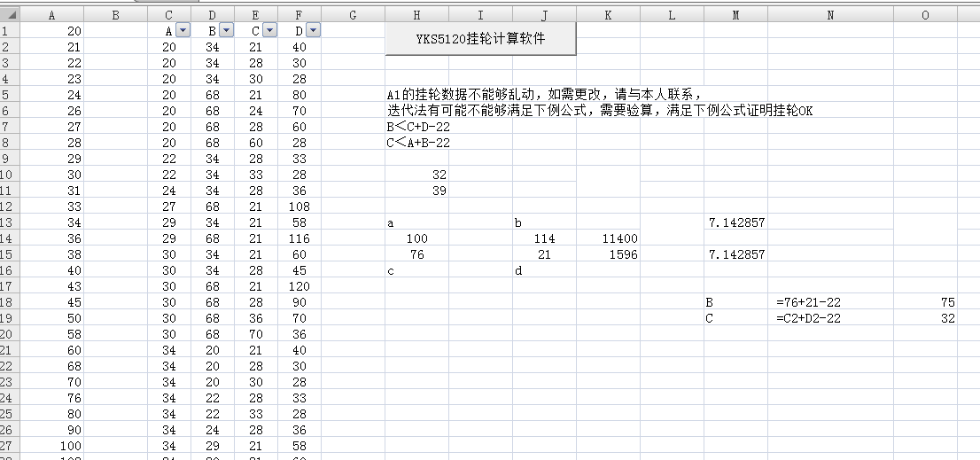This screenshot has width=980, height=460.
Task: Select row header 13
Action: (x=10, y=222)
